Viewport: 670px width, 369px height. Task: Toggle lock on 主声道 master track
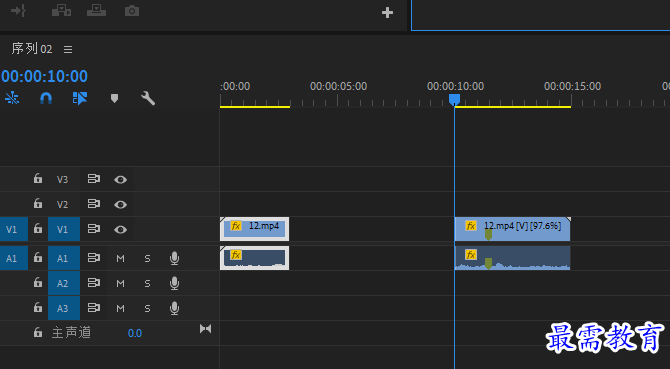click(38, 332)
